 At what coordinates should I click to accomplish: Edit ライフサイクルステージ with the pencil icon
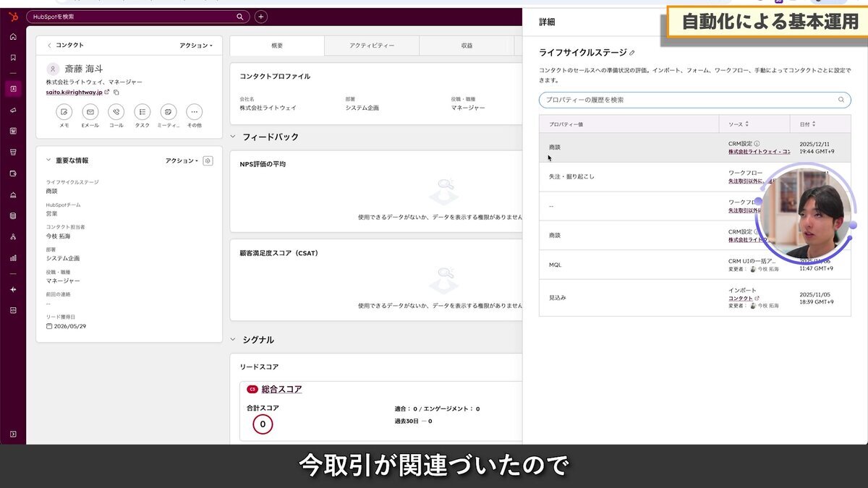[x=631, y=52]
